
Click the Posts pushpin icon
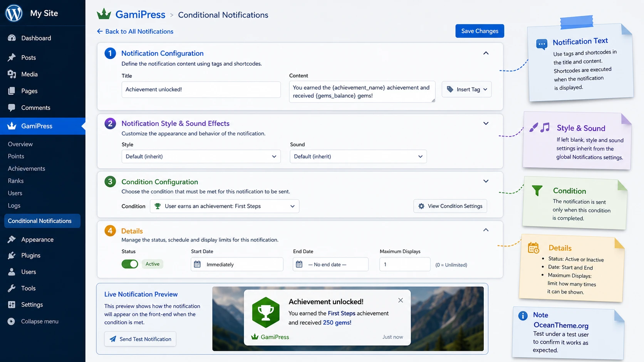click(x=12, y=57)
